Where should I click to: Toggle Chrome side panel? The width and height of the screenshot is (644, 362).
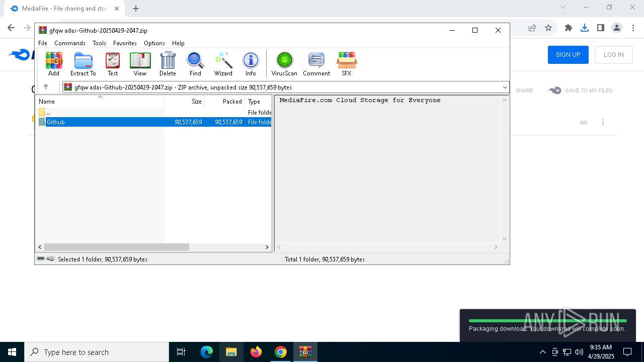(601, 28)
